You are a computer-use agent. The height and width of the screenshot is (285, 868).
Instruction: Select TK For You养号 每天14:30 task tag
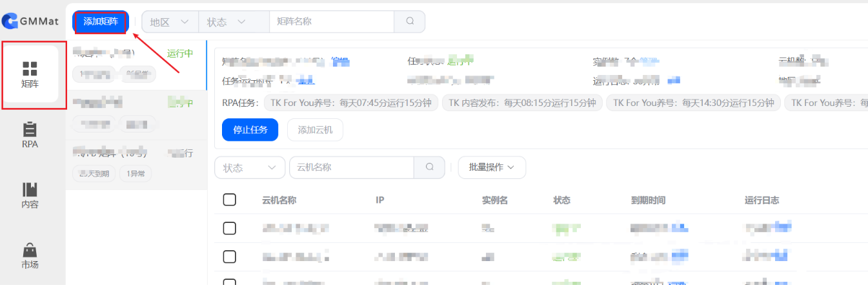coord(694,103)
